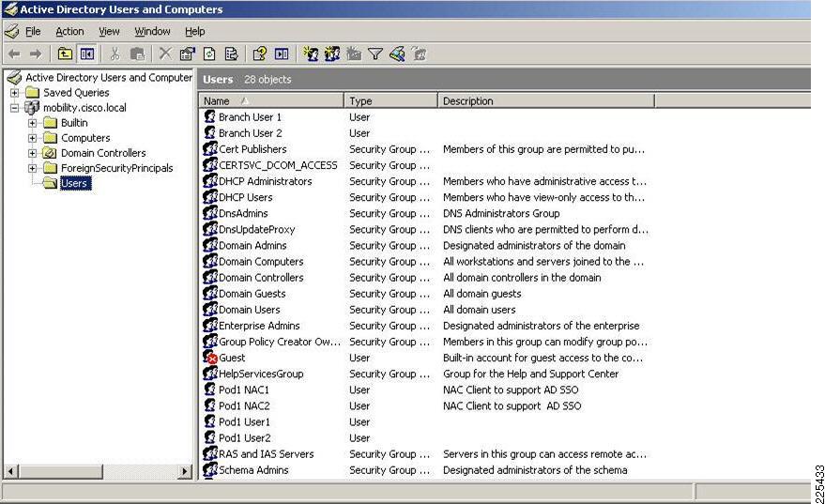Click the Back arrow toolbar icon
Image resolution: width=825 pixels, height=504 pixels.
tap(15, 53)
